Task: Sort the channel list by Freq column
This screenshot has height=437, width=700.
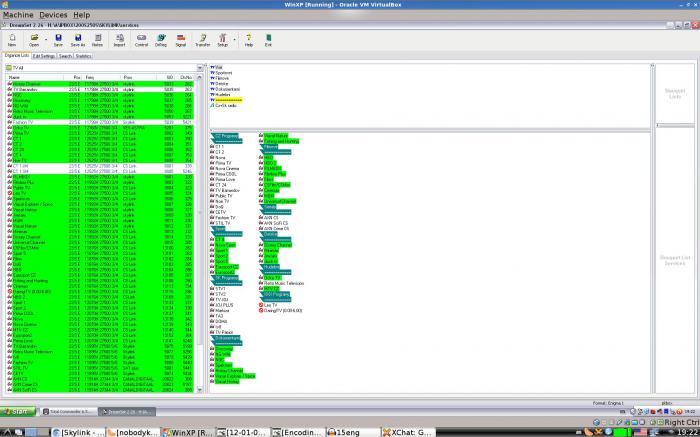Action: coord(103,78)
